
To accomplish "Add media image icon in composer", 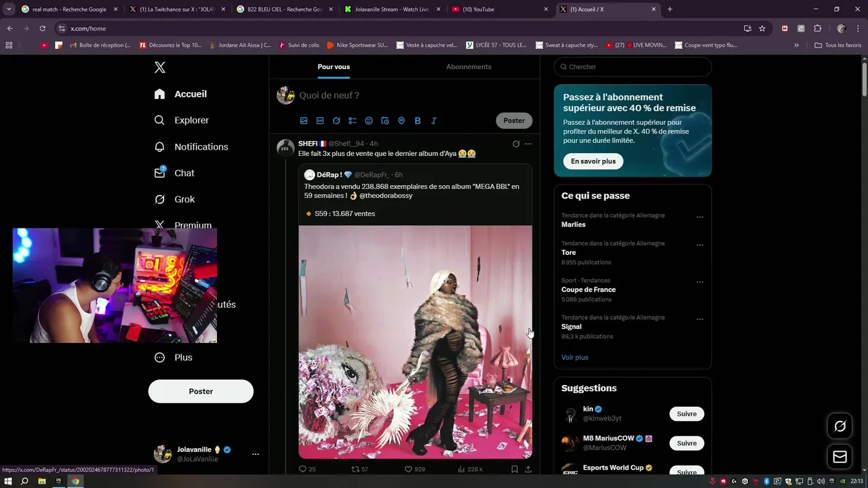I will [x=304, y=121].
